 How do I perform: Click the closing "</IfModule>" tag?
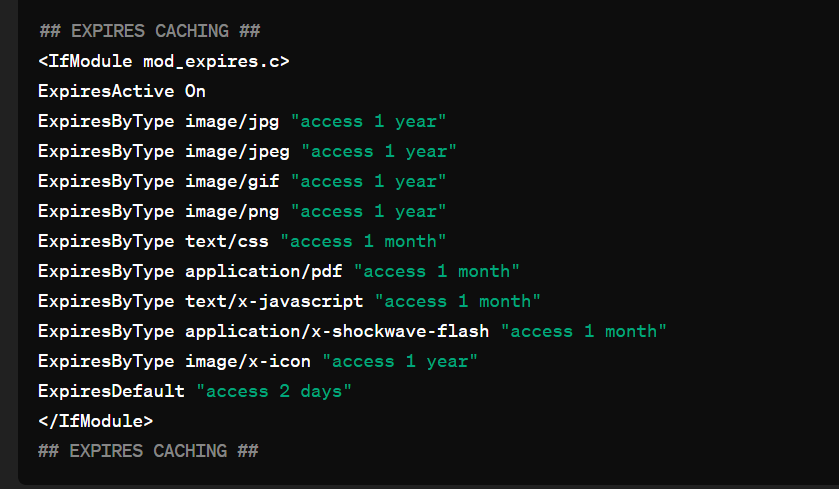pos(95,421)
